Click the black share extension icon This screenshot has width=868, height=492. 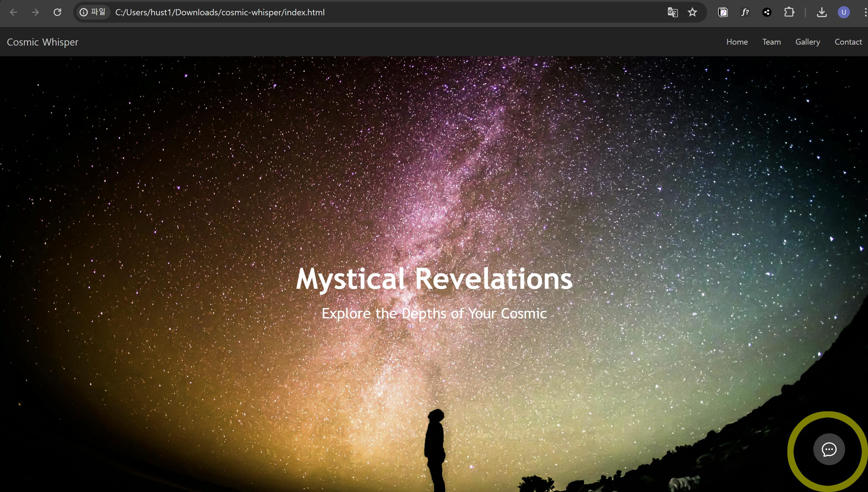(x=767, y=13)
